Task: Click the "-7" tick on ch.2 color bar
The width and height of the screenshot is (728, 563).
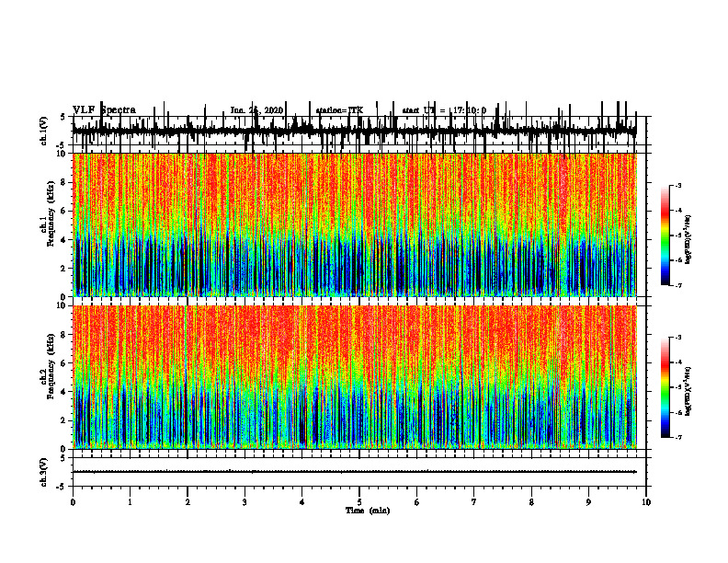Action: click(x=678, y=437)
